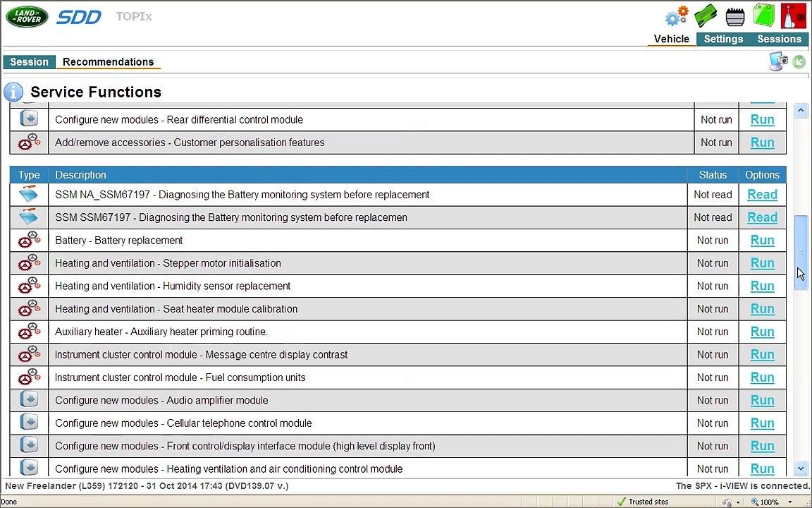The width and height of the screenshot is (812, 508).
Task: Click 'The SPX - i-VIEW is connected' status text
Action: tap(743, 485)
